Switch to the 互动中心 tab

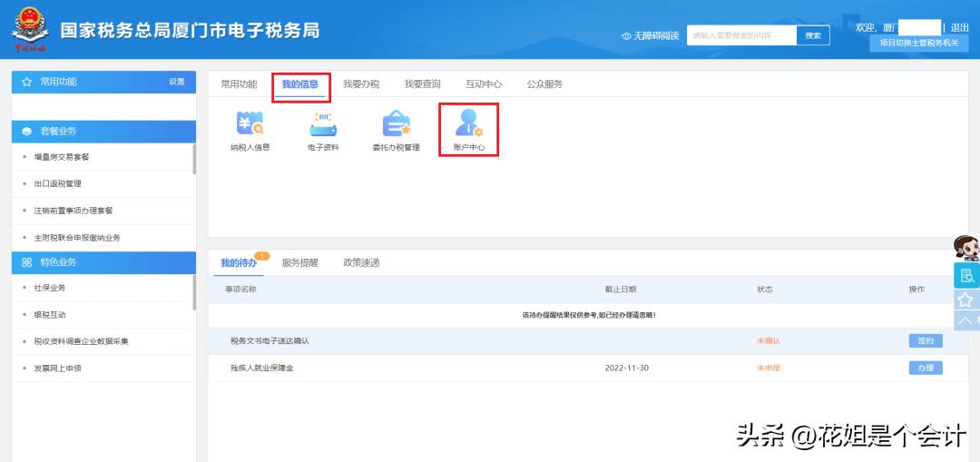pos(484,84)
